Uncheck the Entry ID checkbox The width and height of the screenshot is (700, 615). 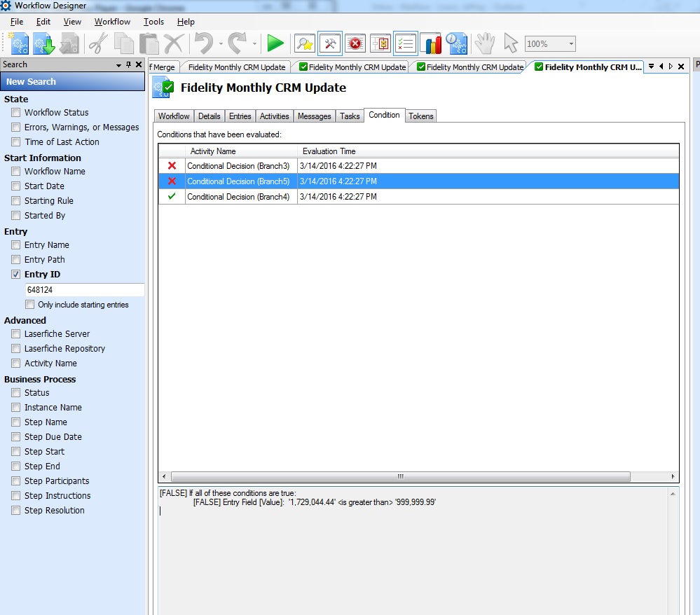click(x=16, y=275)
